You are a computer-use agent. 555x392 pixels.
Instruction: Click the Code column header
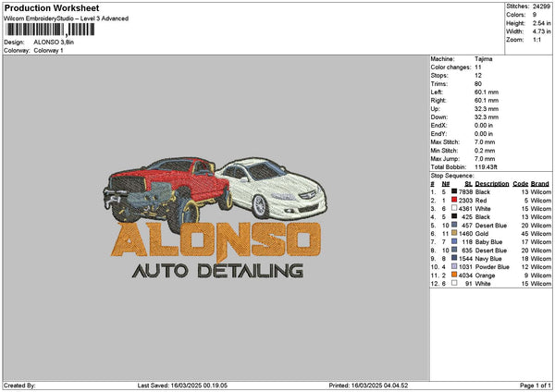point(521,183)
